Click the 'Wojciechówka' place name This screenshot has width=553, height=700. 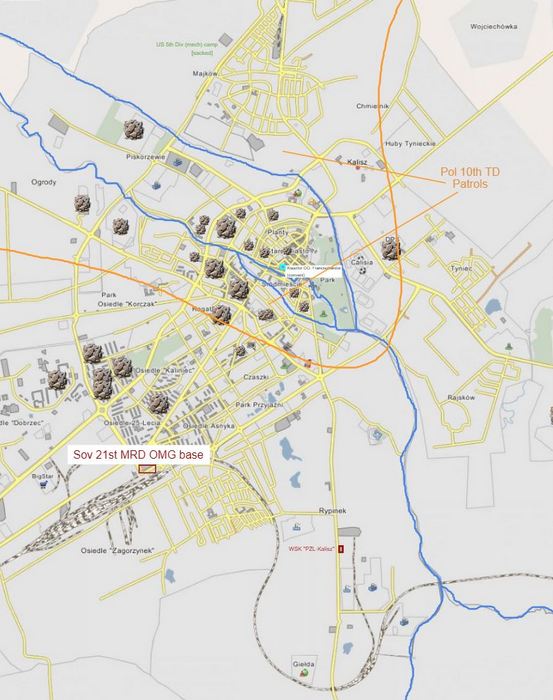tap(494, 27)
